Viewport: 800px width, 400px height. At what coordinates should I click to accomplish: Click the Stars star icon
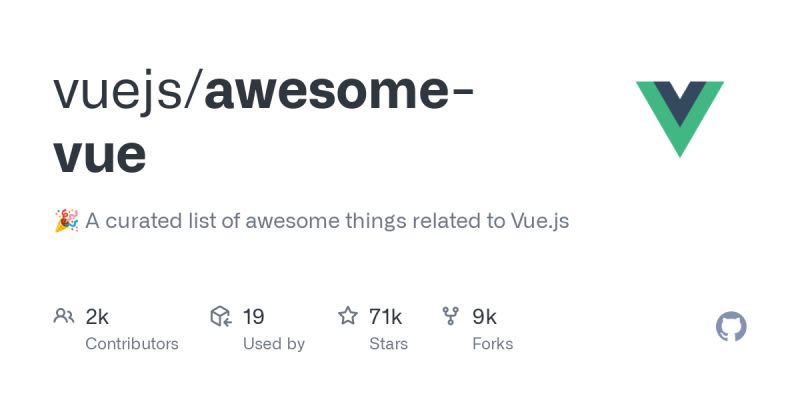point(348,317)
